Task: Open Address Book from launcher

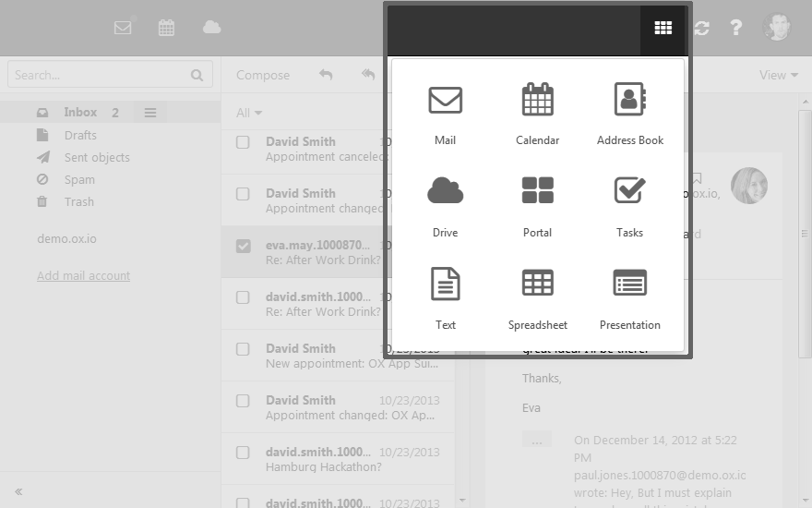Action: [x=629, y=115]
